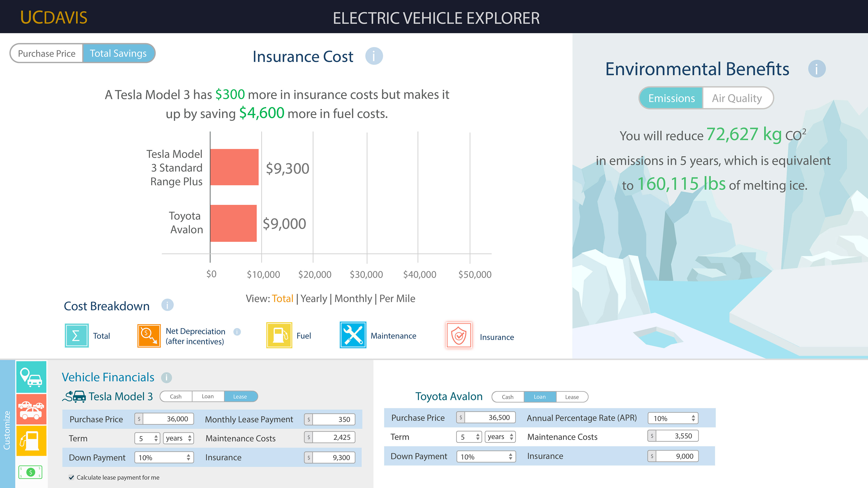This screenshot has height=488, width=868.
Task: Click the Total cost breakdown label
Action: [101, 336]
